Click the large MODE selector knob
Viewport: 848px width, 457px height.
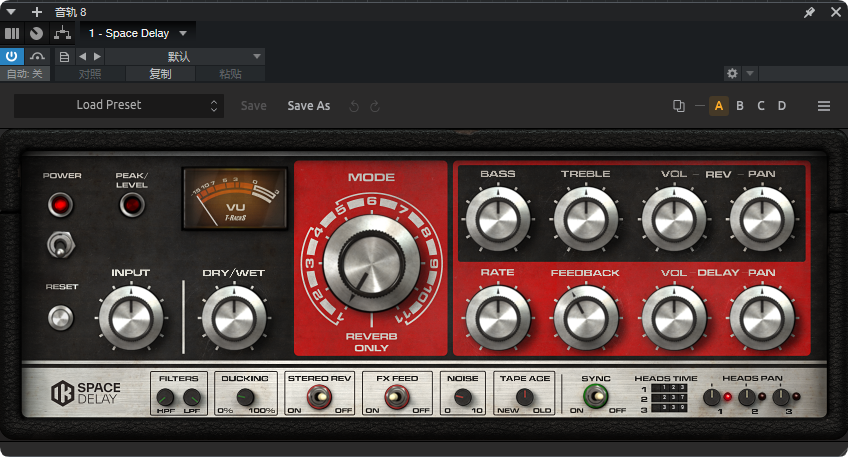click(371, 264)
